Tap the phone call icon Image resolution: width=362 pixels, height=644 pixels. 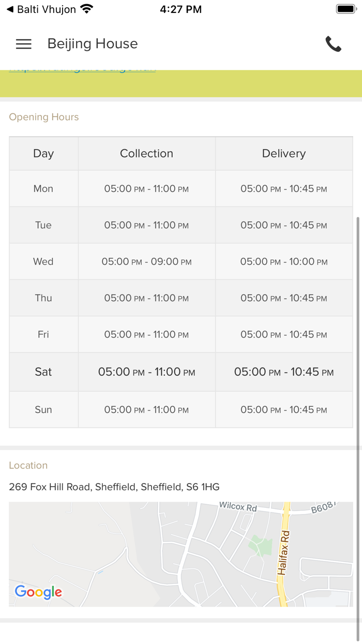tap(333, 44)
